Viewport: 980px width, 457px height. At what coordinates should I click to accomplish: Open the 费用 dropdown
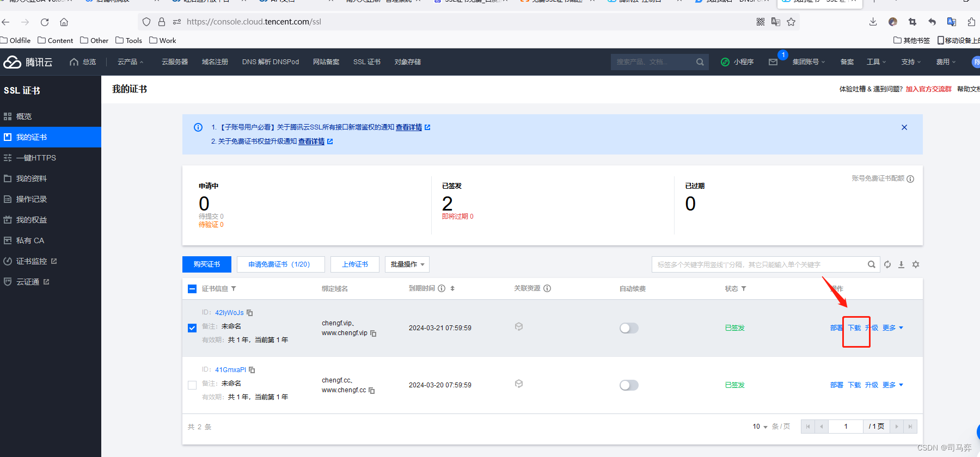(x=946, y=62)
